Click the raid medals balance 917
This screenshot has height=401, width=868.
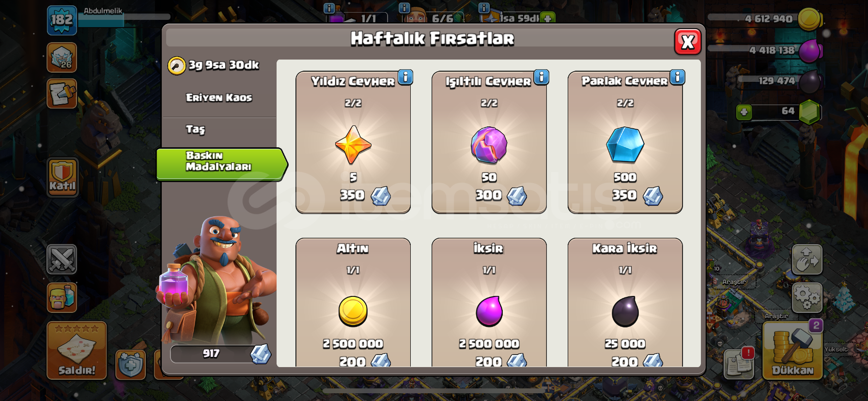219,354
